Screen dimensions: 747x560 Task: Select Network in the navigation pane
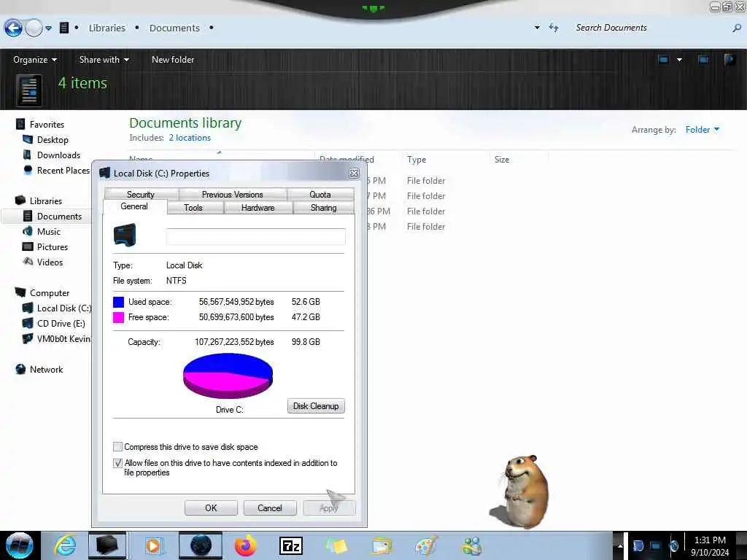pos(46,369)
